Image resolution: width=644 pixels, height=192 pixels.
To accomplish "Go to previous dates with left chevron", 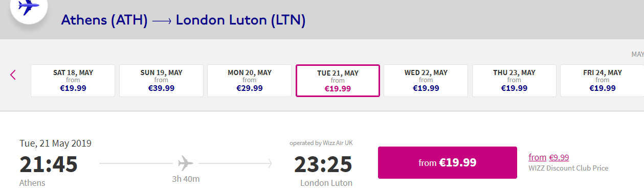I will [x=13, y=75].
